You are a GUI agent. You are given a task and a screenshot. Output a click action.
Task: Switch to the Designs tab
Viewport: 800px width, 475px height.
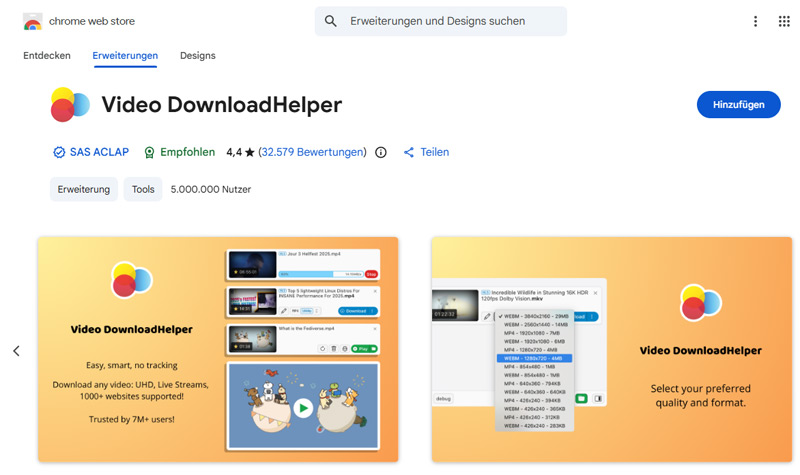(198, 56)
